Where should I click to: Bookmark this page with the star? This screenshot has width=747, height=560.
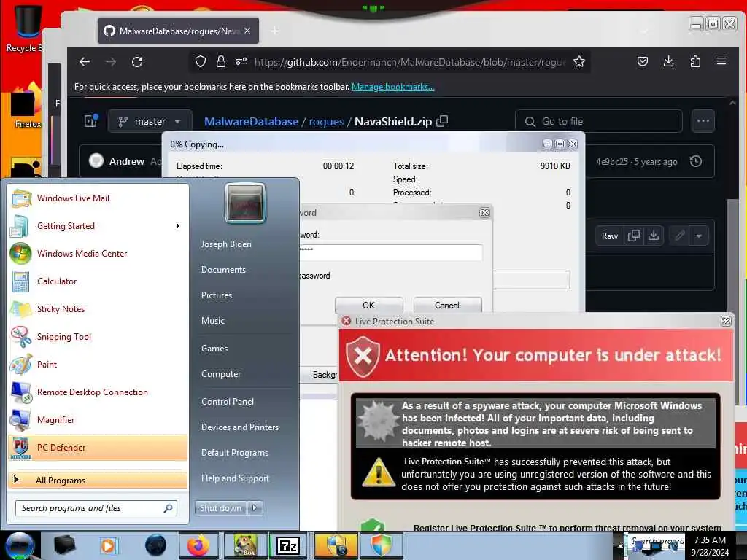click(x=578, y=61)
